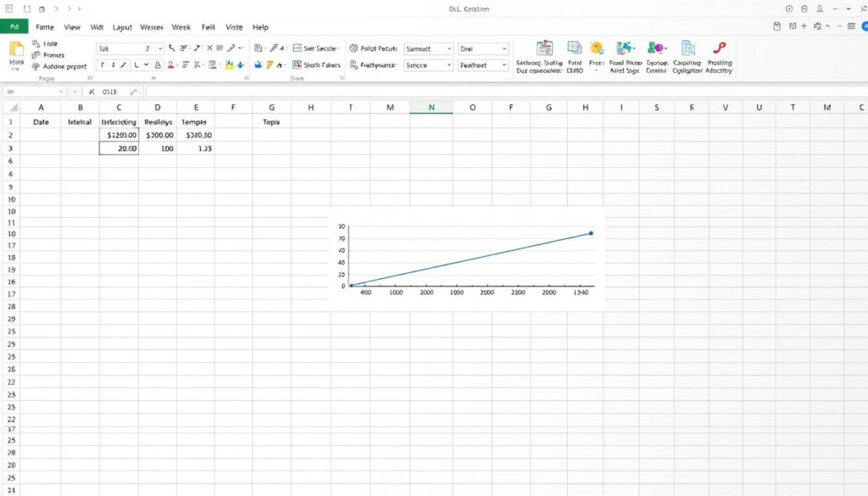Open the green File tab
868x496 pixels.
pyautogui.click(x=14, y=26)
